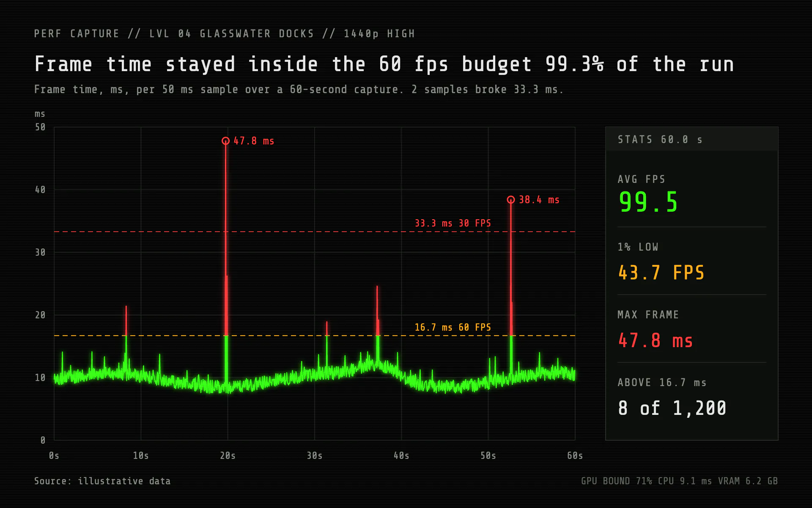Click the "10s" x-axis tick label
The image size is (812, 508).
tap(141, 456)
